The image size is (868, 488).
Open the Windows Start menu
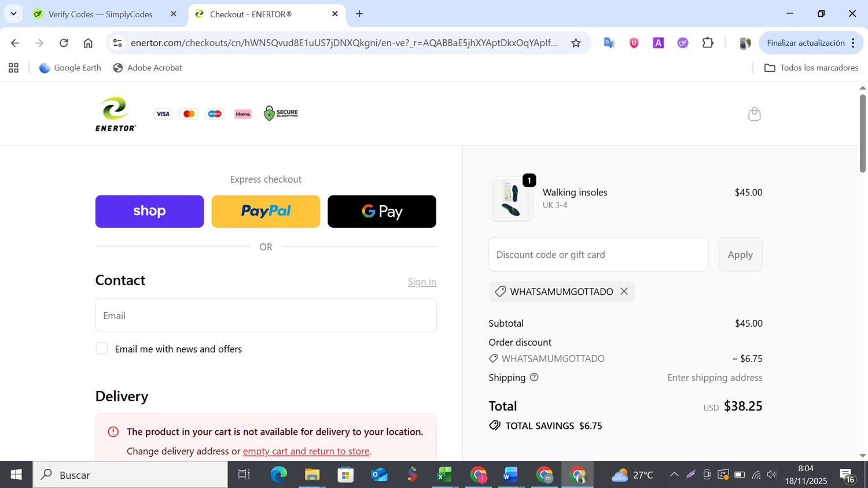point(16,475)
